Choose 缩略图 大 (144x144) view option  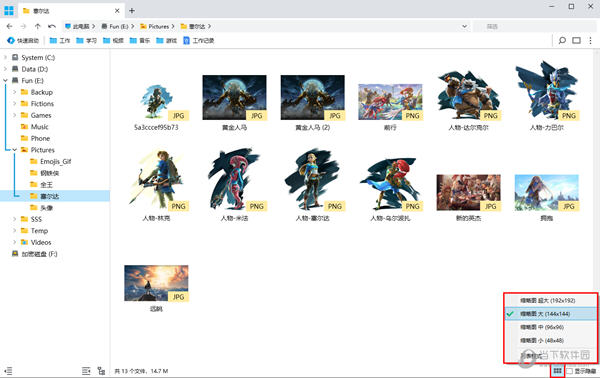pyautogui.click(x=550, y=314)
